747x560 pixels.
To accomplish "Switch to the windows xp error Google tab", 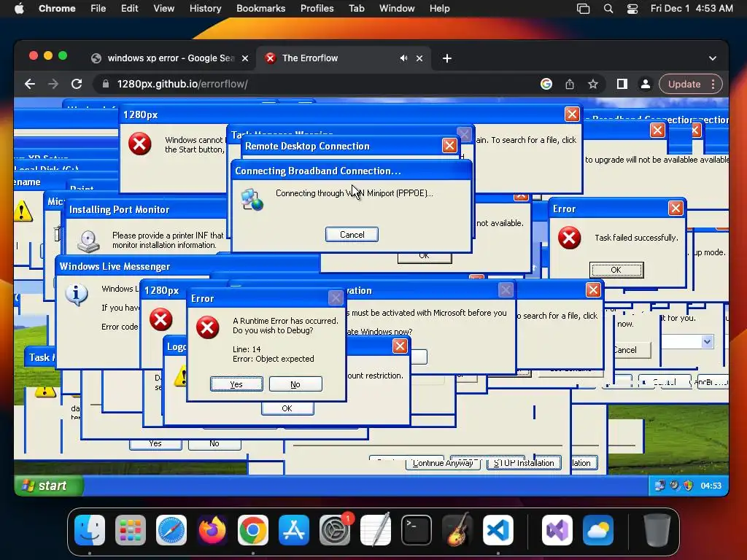I will tap(170, 58).
